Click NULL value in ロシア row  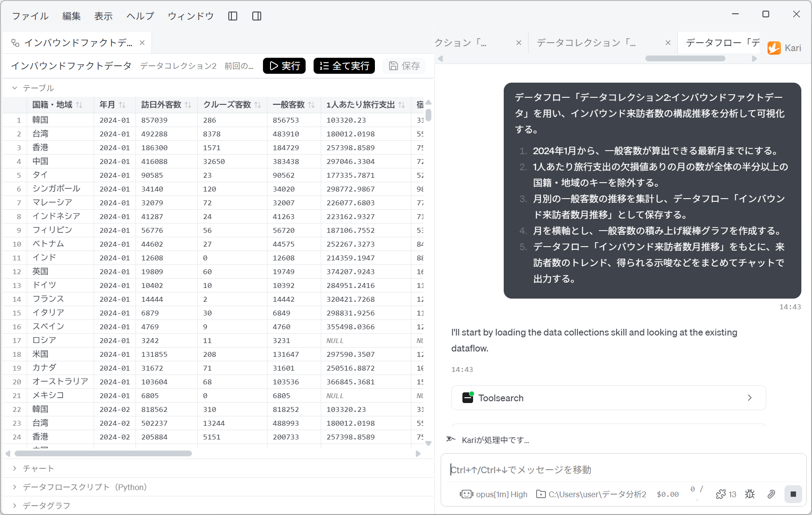(365, 340)
